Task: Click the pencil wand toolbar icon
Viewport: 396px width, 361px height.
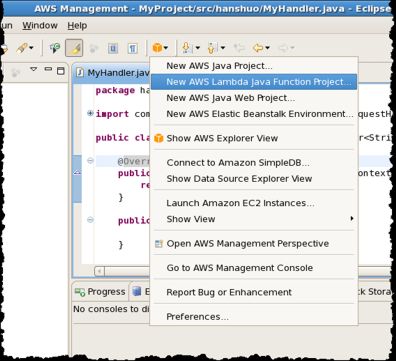Action: (22, 48)
